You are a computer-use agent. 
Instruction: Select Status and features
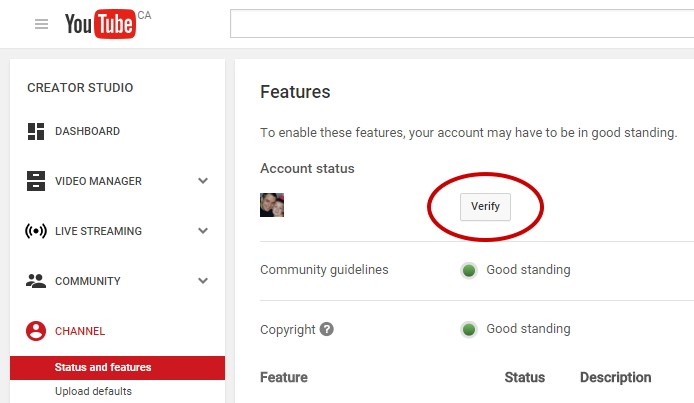pos(117,368)
